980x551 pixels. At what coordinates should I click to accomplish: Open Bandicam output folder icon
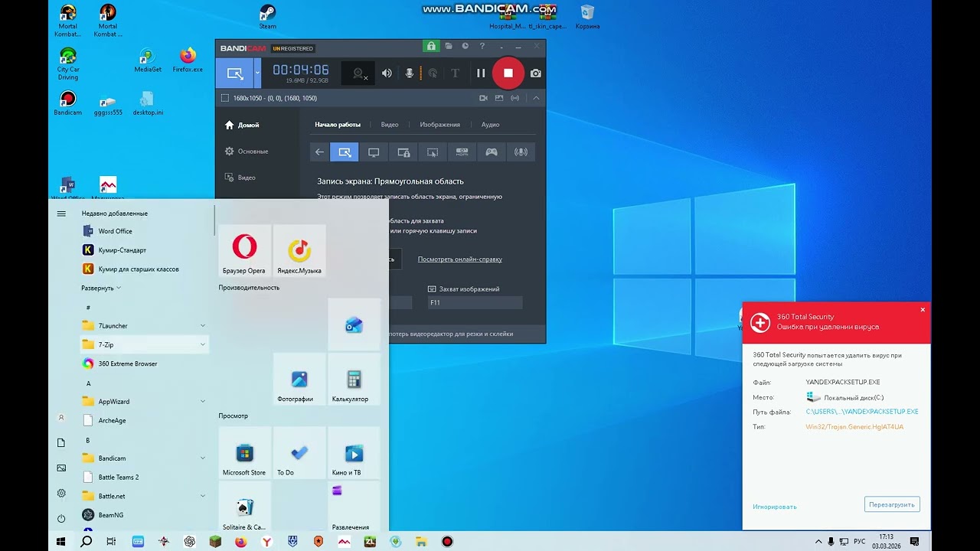449,47
